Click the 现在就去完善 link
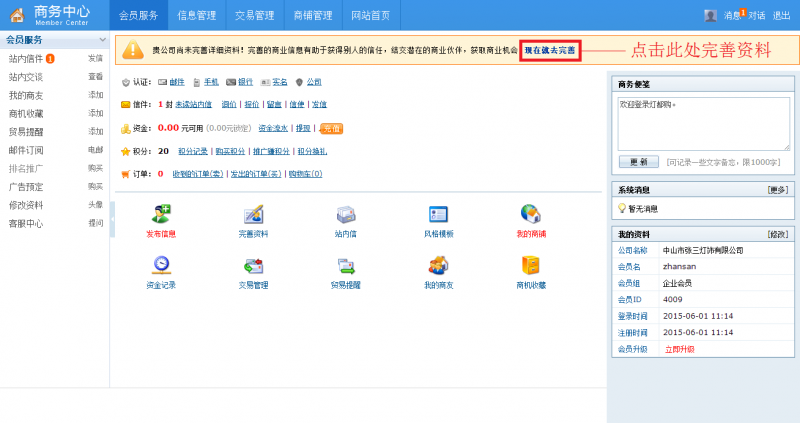The height and width of the screenshot is (423, 800). (550, 50)
